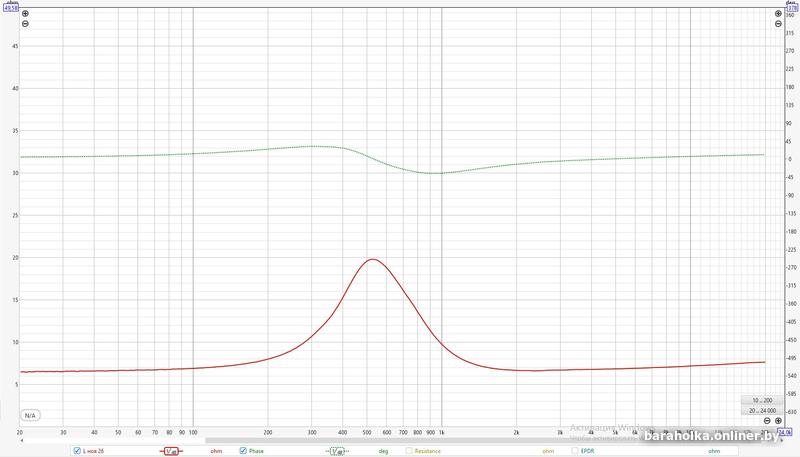Viewport: 800px width, 457px height.
Task: Click the 'Resistance' label in the legend
Action: (428, 451)
